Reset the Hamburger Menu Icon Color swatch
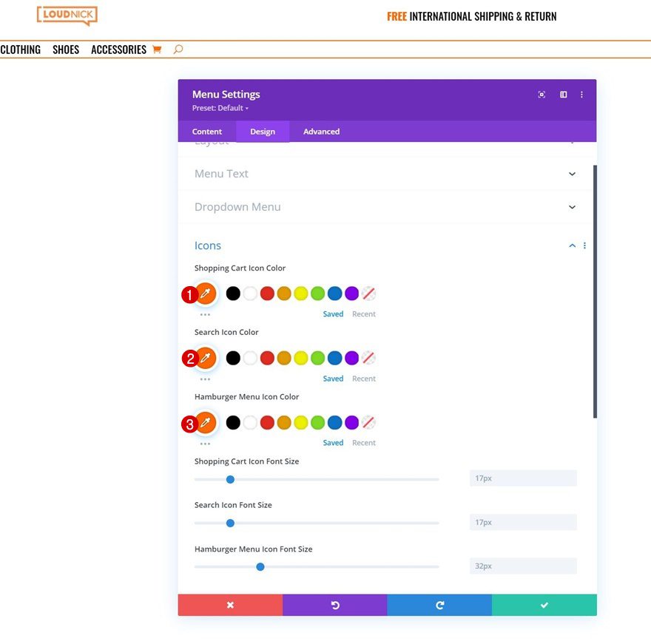The image size is (651, 644). tap(368, 422)
